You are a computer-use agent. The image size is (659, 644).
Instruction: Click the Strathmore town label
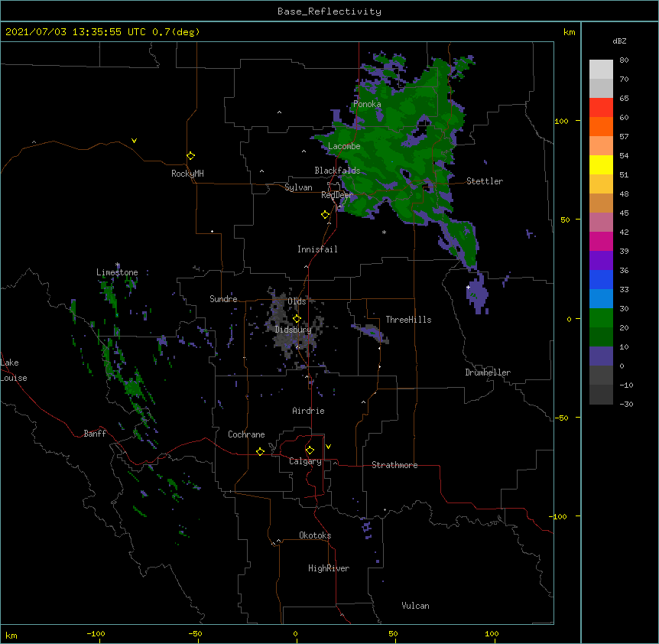(394, 465)
